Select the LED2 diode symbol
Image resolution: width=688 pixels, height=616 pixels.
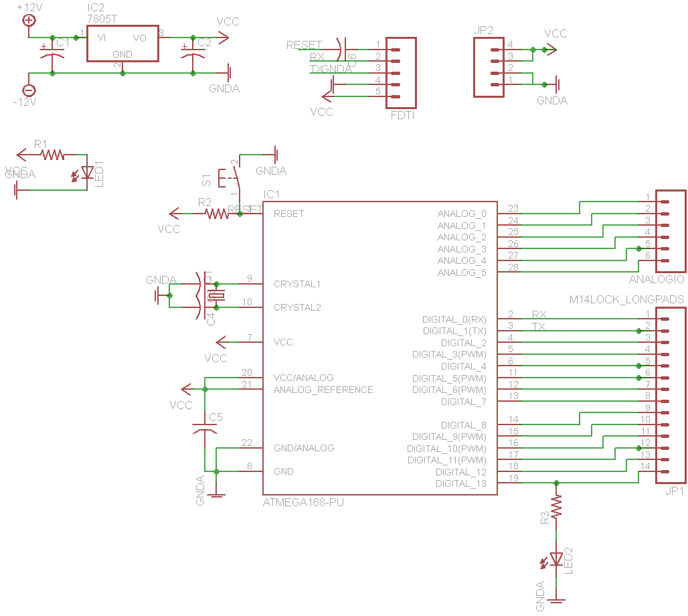[555, 558]
